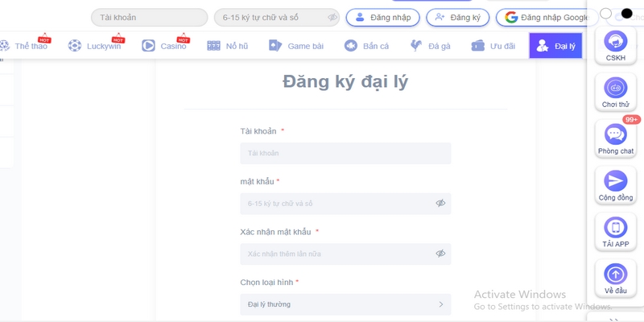Click the Ưu đãi wallet icon
This screenshot has height=322, width=644.
click(x=478, y=46)
